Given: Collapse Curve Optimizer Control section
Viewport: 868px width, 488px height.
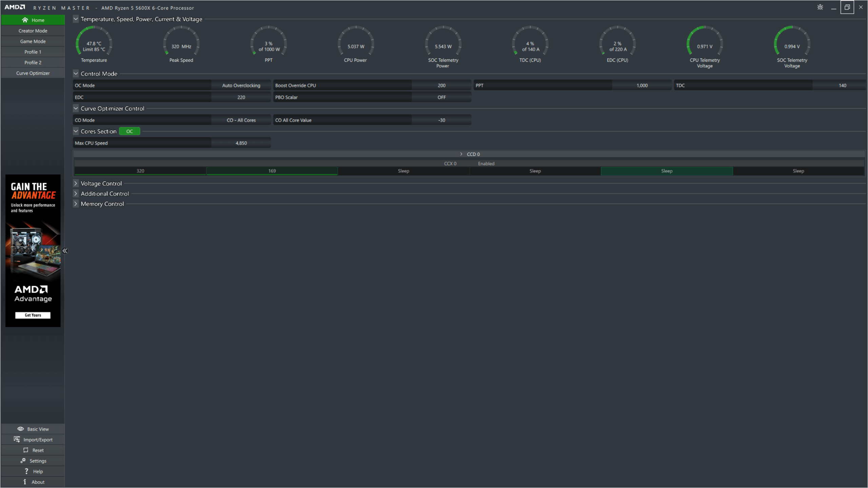Looking at the screenshot, I should [x=76, y=108].
